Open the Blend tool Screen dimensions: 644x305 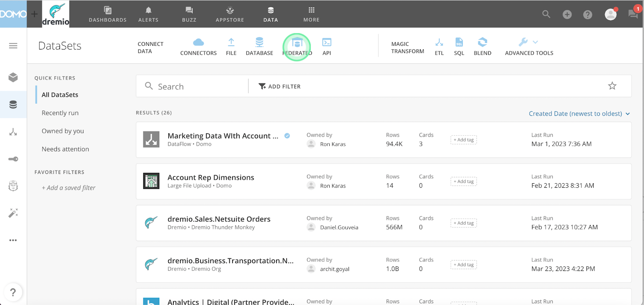pyautogui.click(x=483, y=47)
